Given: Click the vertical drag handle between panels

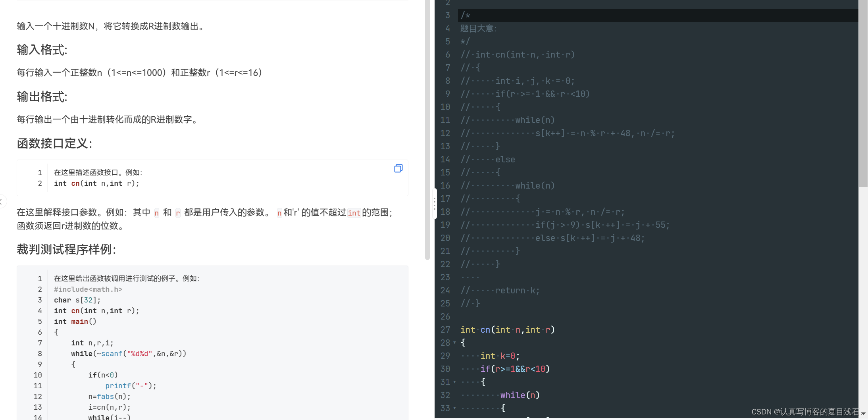Looking at the screenshot, I should [435, 203].
